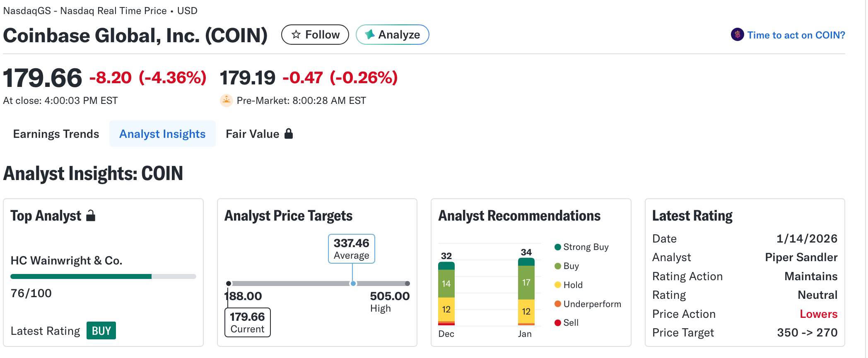This screenshot has height=358, width=868.
Task: Open the Latest Rating BUY badge
Action: [x=101, y=330]
